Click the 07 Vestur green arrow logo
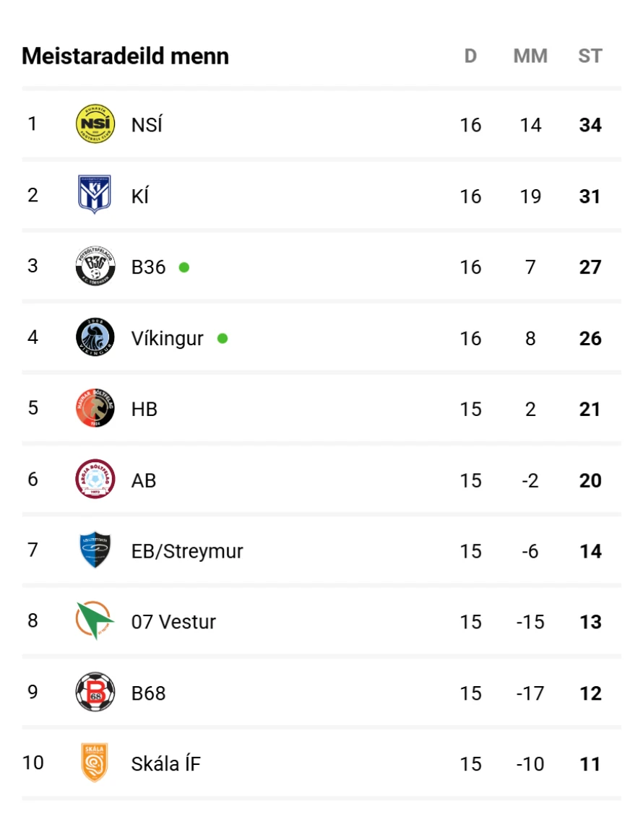643x840 pixels. (95, 620)
